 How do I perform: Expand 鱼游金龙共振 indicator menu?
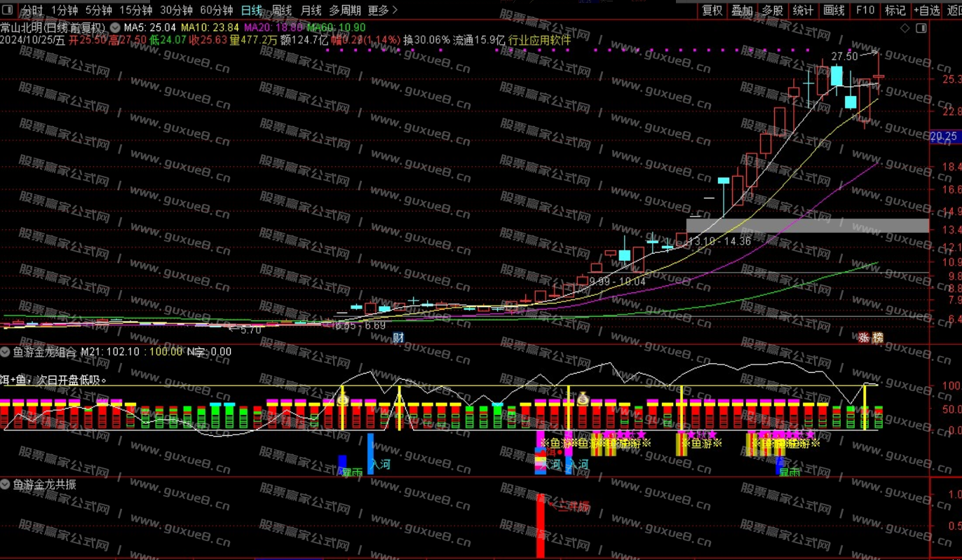(x=6, y=484)
